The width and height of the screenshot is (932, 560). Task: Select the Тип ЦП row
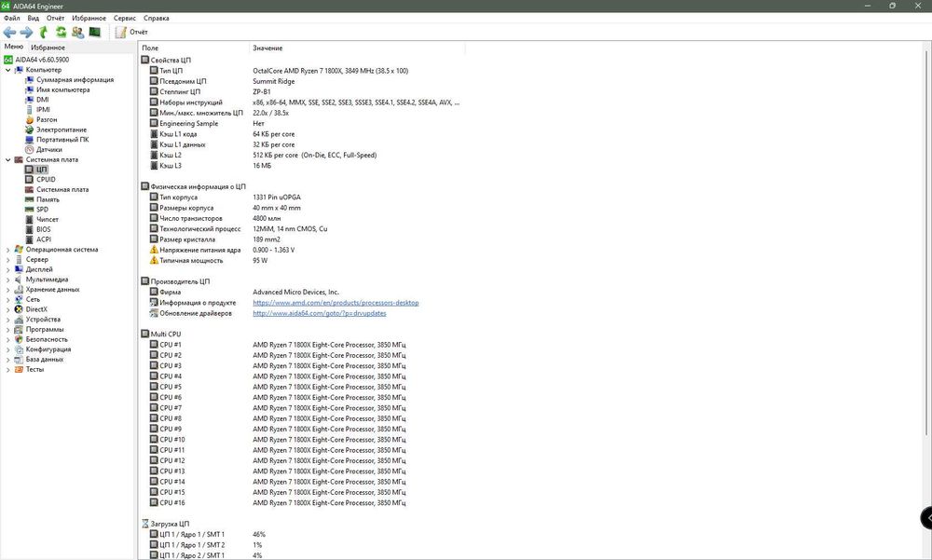(305, 71)
